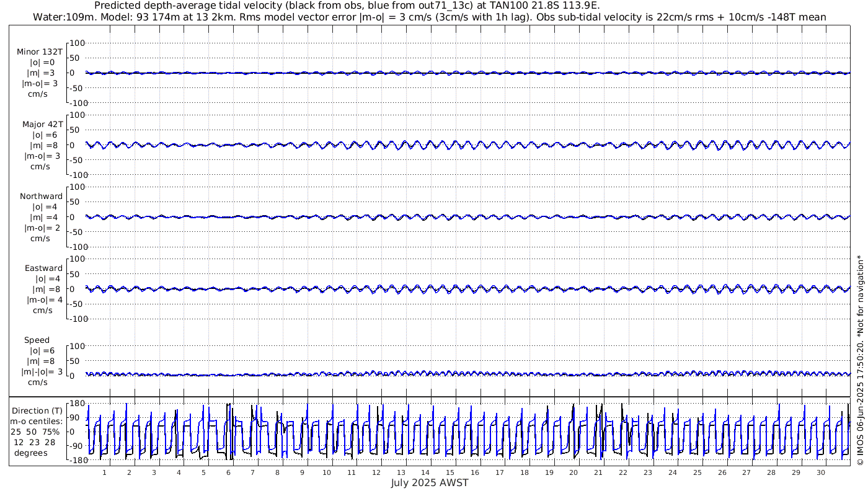This screenshot has width=868, height=496.
Task: Click day 18 tick label on date axis
Action: 525,472
